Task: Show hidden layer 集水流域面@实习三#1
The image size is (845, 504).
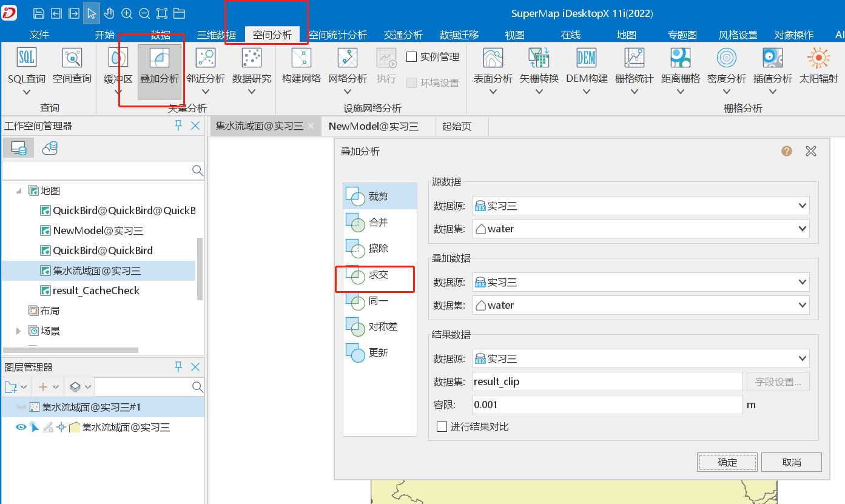Action: coord(21,408)
